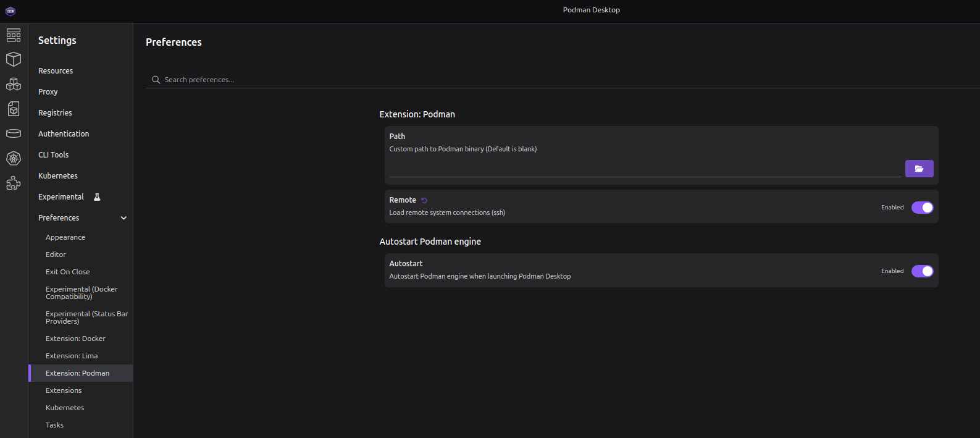Screen dimensions: 980x438
Task: Click 'Load remote system connections (ssh)' text
Action: (x=447, y=213)
